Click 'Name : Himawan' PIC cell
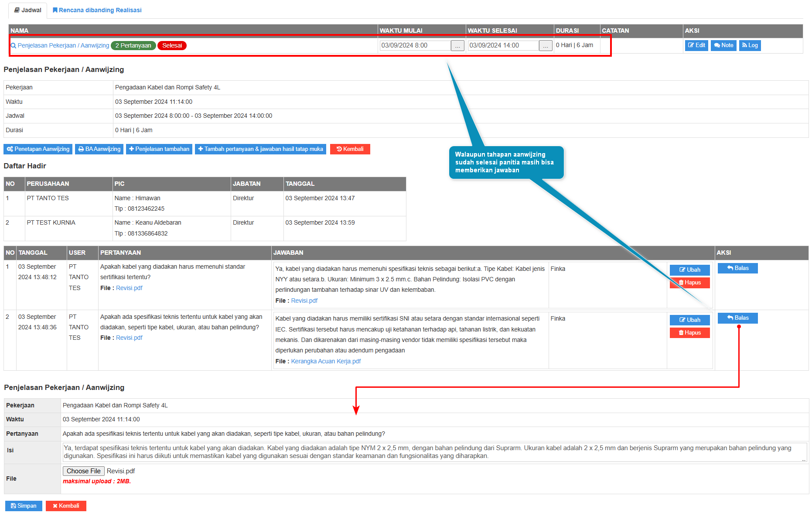Image resolution: width=812 pixels, height=516 pixels. [x=137, y=198]
